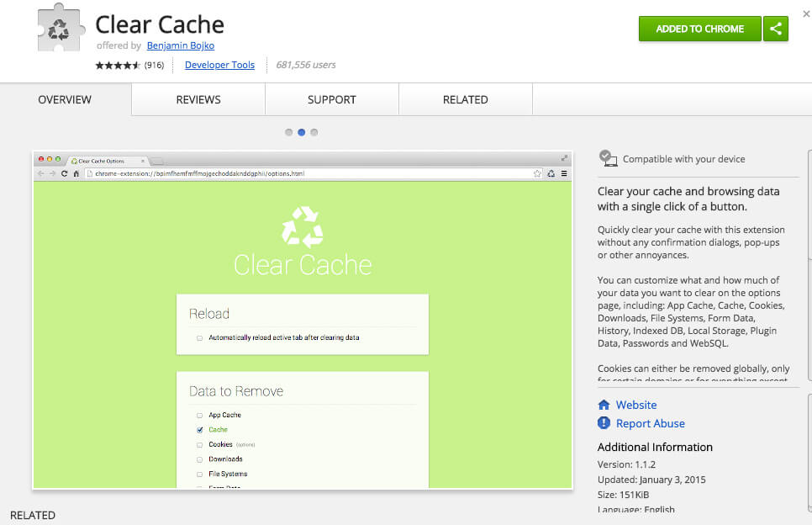This screenshot has width=812, height=525.
Task: Click the white recycle logo above Clear Cache
Action: click(x=303, y=227)
